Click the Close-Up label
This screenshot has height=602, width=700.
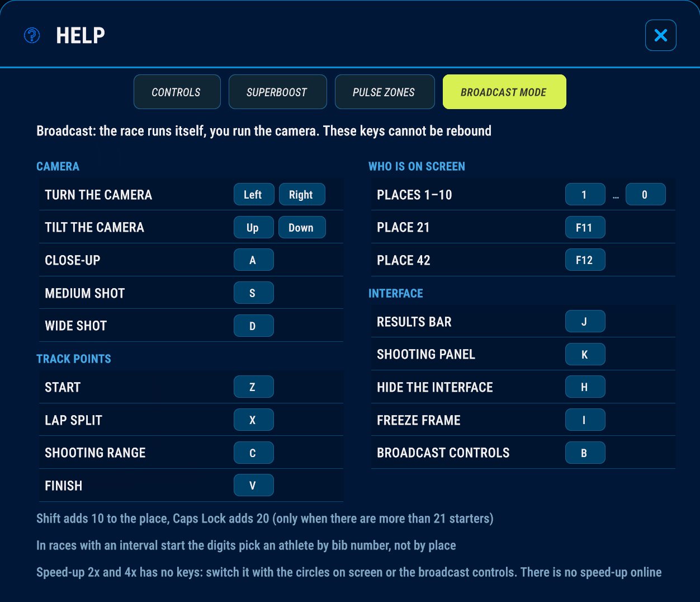click(73, 260)
